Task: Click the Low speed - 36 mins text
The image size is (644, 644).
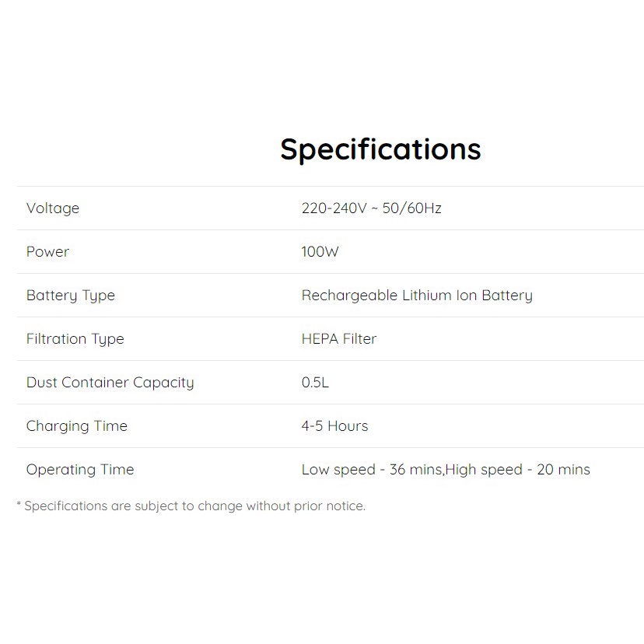Action: [x=372, y=470]
